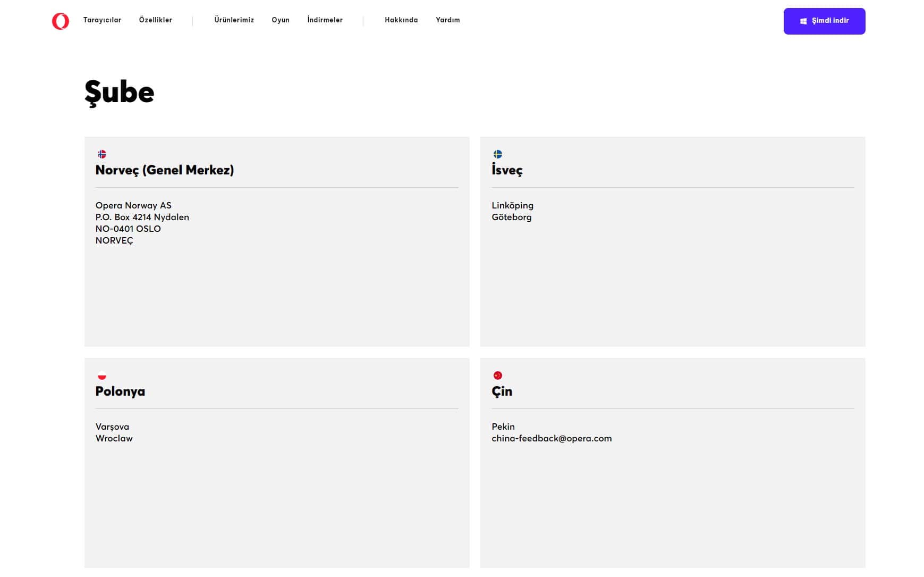The image size is (924, 577).
Task: Click the Sweden flag icon
Action: tap(498, 154)
